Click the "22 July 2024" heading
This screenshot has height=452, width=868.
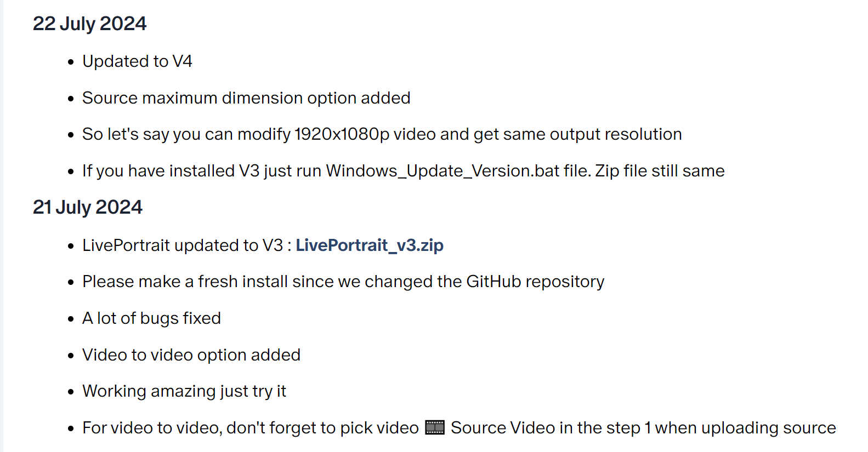point(90,24)
